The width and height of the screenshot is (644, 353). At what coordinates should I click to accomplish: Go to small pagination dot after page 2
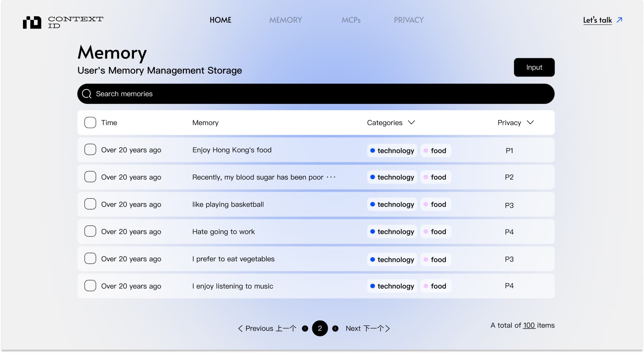pyautogui.click(x=335, y=328)
